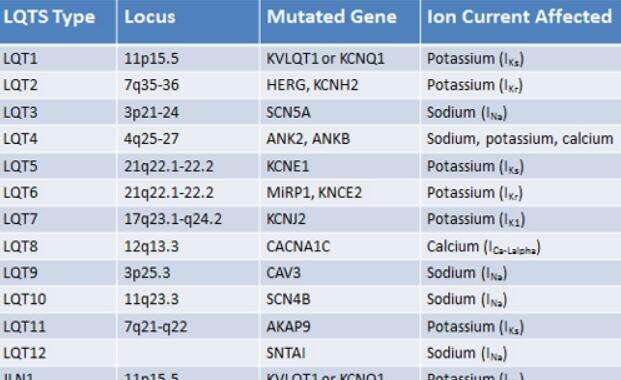Select the Locus column header
This screenshot has width=621, height=380.
(x=189, y=21)
